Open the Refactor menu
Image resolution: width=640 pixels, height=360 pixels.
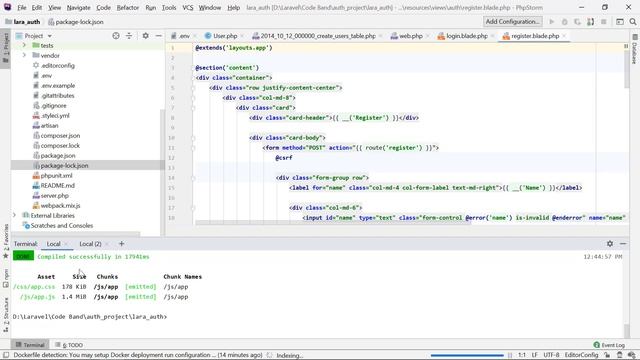127,7
